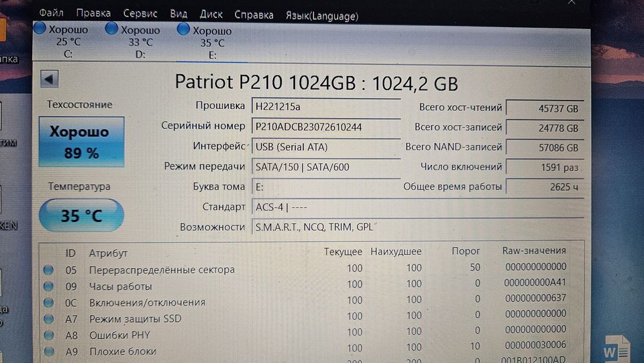Click the Атрибут column header

pos(108,253)
